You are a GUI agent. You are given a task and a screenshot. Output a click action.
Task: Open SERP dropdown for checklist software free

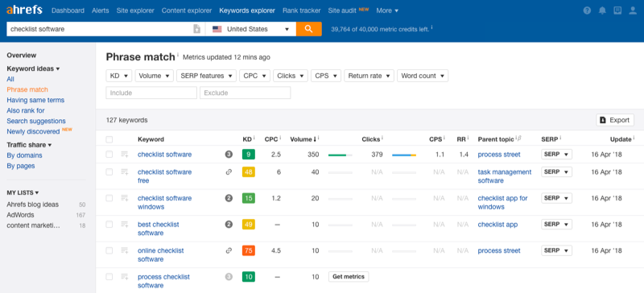556,172
